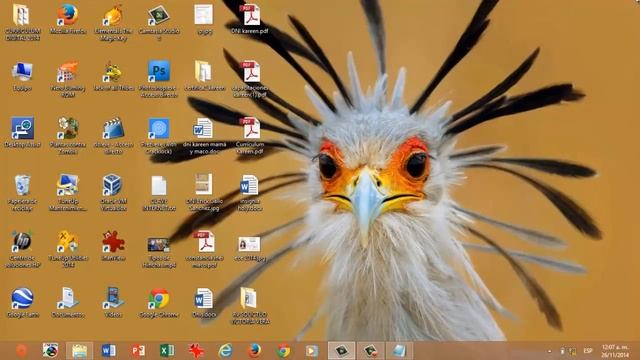Open Firefox from the taskbar
640x360 pixels.
point(254,351)
